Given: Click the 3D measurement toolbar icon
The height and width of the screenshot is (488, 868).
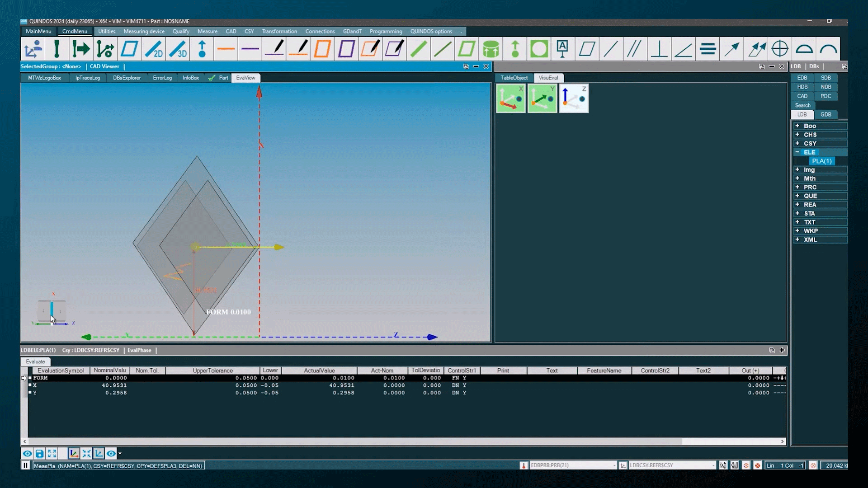Looking at the screenshot, I should click(178, 49).
